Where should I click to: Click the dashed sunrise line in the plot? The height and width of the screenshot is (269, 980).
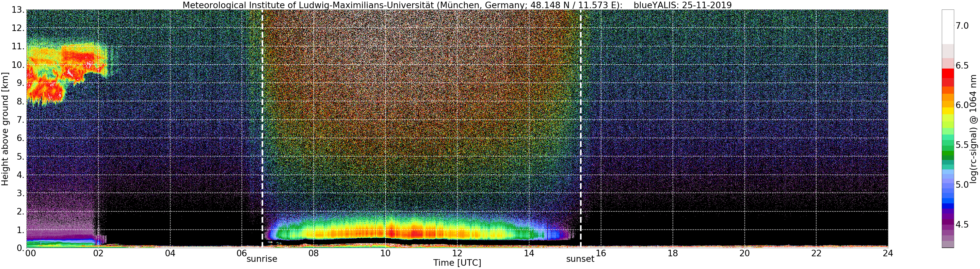tap(262, 129)
